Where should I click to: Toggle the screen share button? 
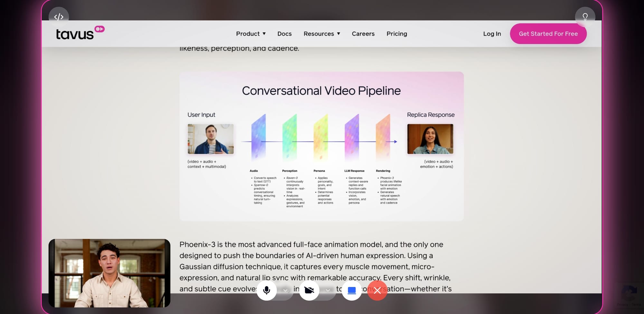[x=352, y=290]
